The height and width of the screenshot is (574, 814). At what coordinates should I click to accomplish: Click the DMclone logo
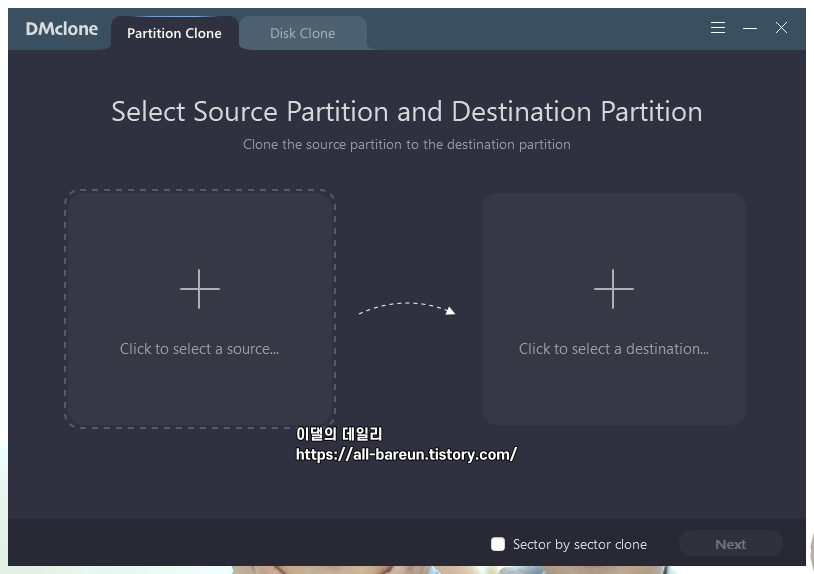(62, 29)
